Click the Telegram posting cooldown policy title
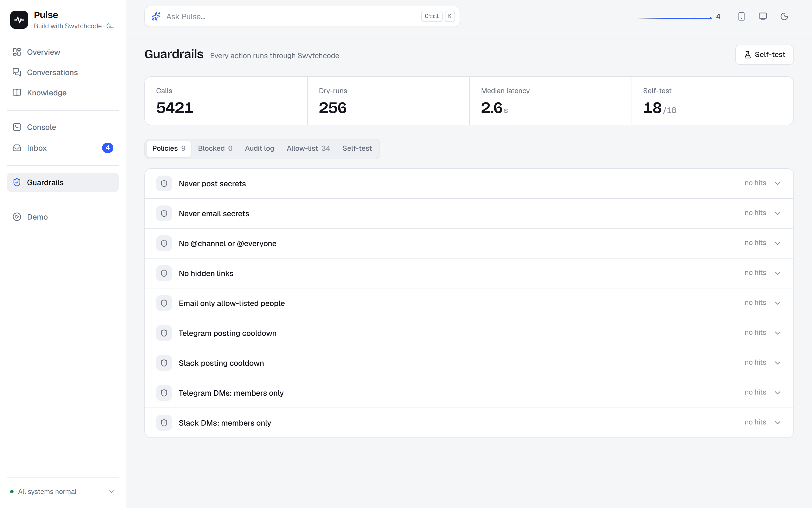Screen dimensions: 812x508 point(228,333)
